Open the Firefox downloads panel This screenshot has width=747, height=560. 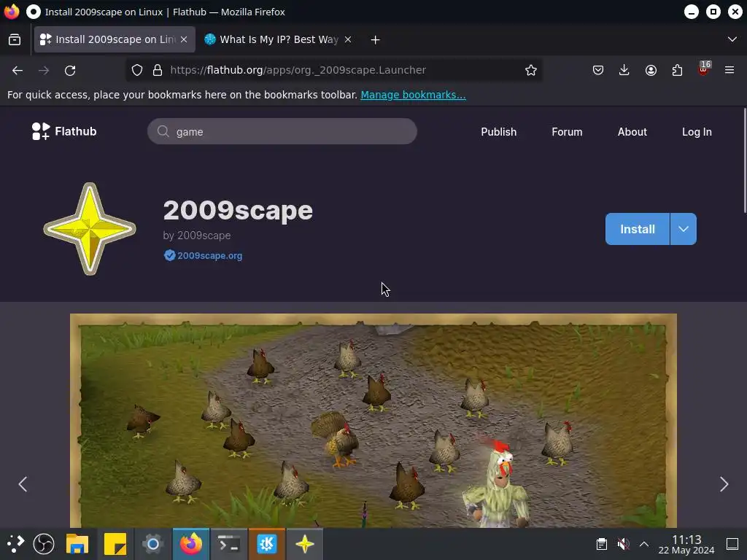tap(624, 71)
